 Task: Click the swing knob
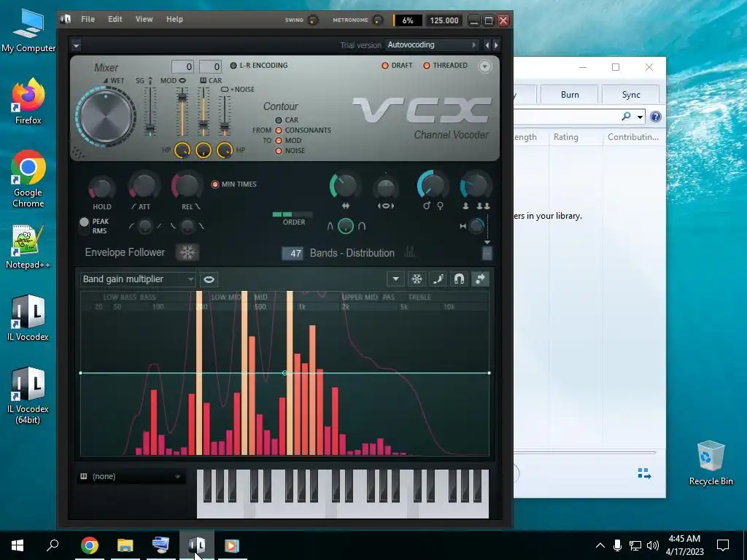[x=313, y=20]
